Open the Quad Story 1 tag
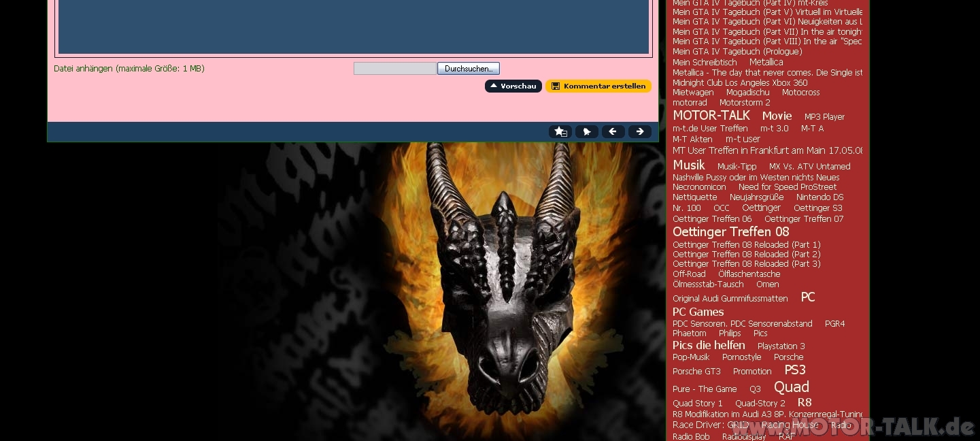980x441 pixels. (x=698, y=404)
